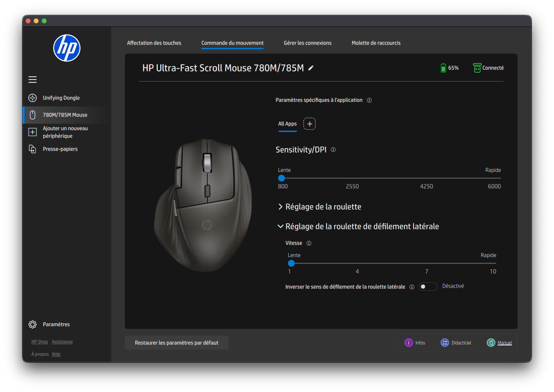Check battery level via the battery icon

(443, 67)
